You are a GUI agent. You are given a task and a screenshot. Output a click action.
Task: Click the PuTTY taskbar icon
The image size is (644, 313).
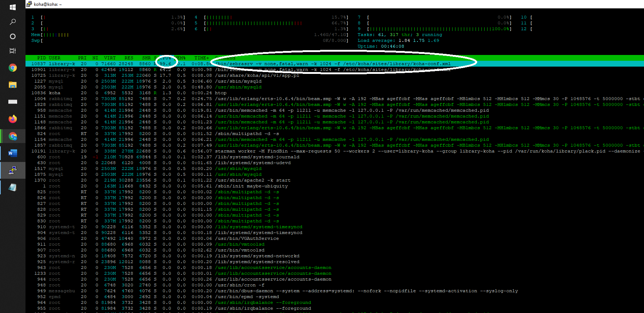coord(12,170)
